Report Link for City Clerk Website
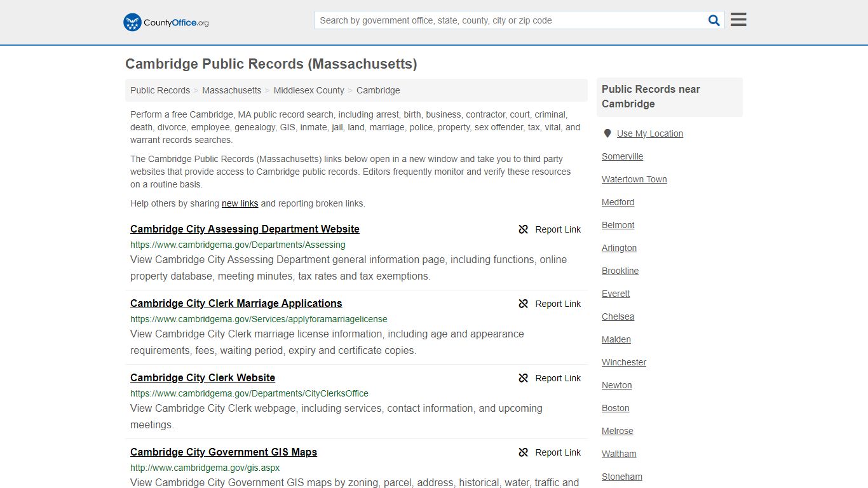The image size is (868, 488). pyautogui.click(x=558, y=378)
